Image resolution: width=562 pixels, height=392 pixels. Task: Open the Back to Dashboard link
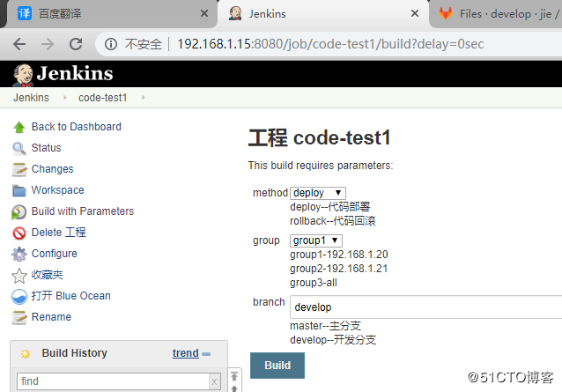[77, 127]
